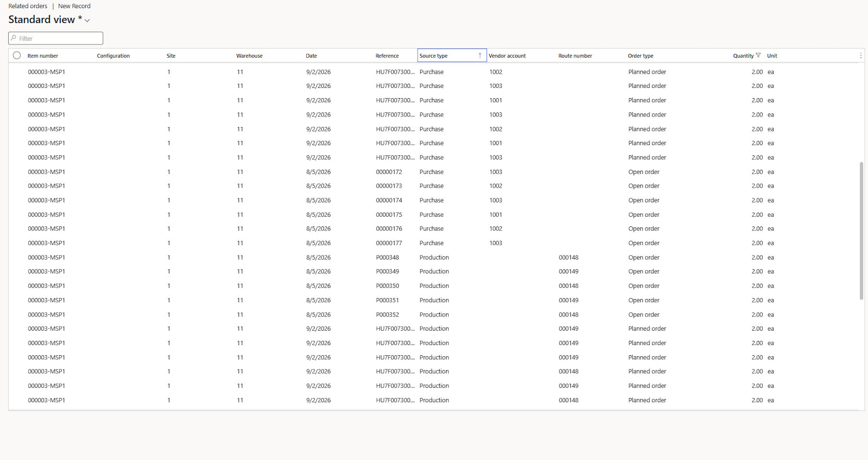This screenshot has height=460, width=868.
Task: Click the Vendor account column header
Action: [x=507, y=56]
